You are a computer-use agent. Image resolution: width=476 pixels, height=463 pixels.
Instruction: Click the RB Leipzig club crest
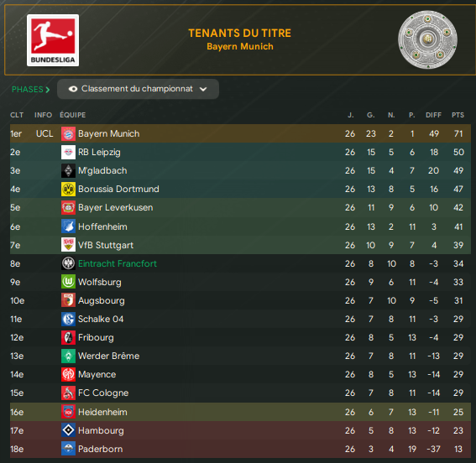pyautogui.click(x=68, y=152)
